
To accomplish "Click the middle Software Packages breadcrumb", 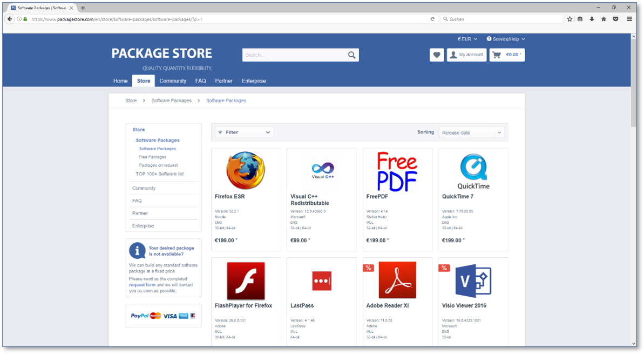I will (171, 101).
